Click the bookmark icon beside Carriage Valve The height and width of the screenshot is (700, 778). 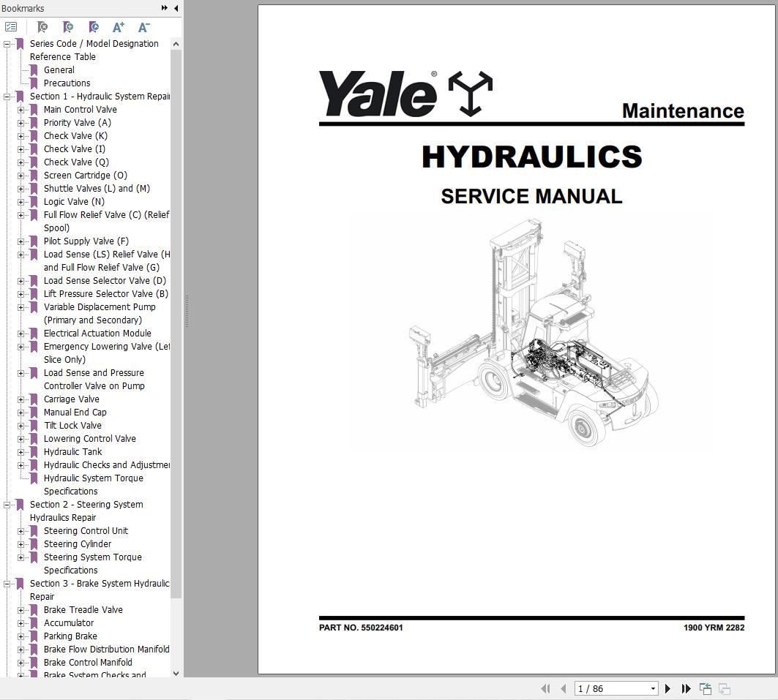(34, 399)
